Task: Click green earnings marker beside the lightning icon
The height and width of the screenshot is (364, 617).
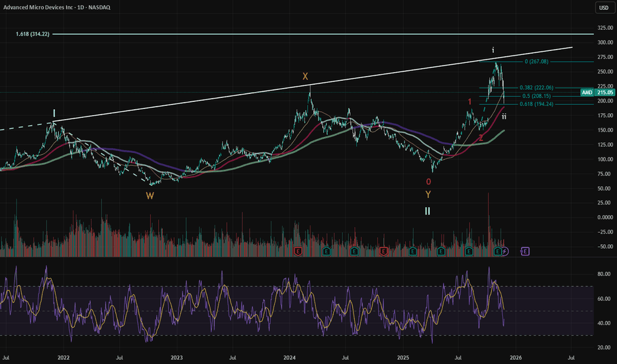Action: point(498,251)
